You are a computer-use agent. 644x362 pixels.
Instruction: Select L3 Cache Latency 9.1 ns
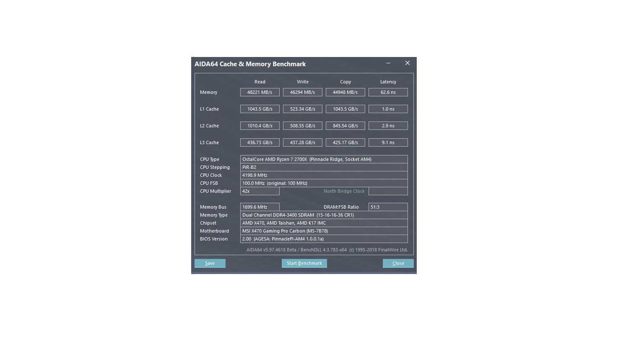[388, 142]
